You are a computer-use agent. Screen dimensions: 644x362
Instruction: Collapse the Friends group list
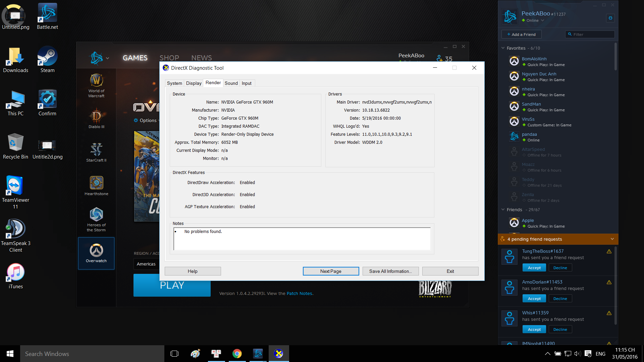coord(503,210)
